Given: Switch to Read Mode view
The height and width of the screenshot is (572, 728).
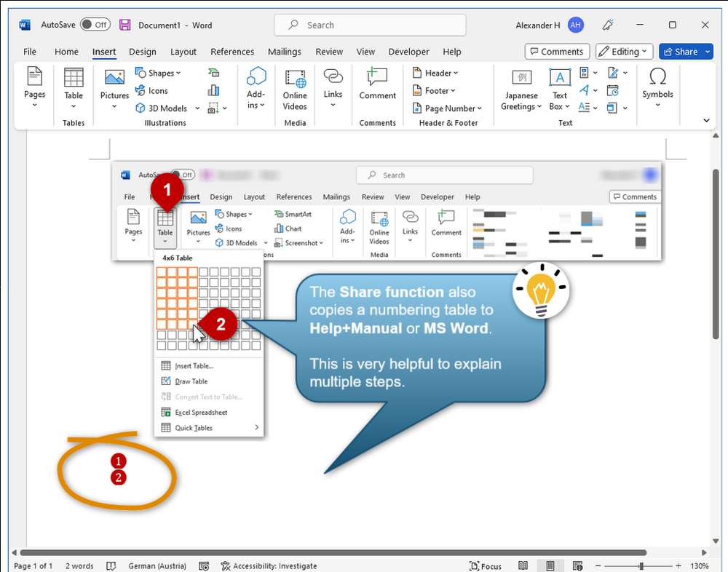Looking at the screenshot, I should [523, 565].
